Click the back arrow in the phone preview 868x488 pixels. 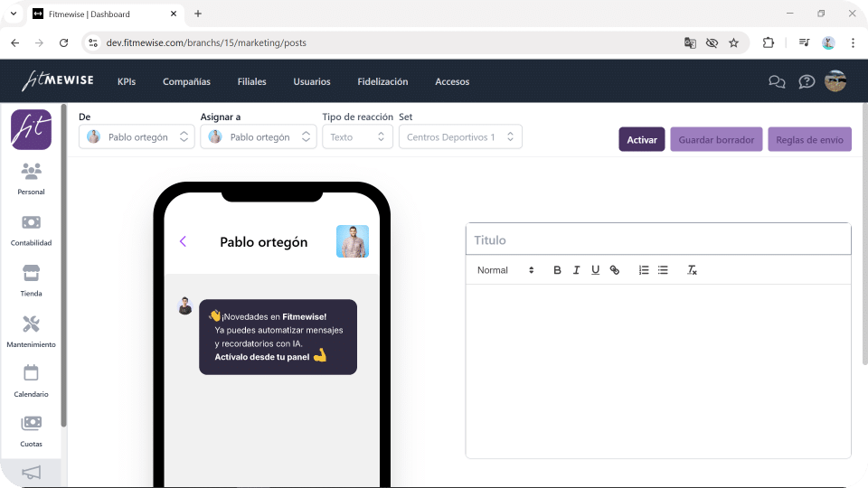[x=184, y=241]
